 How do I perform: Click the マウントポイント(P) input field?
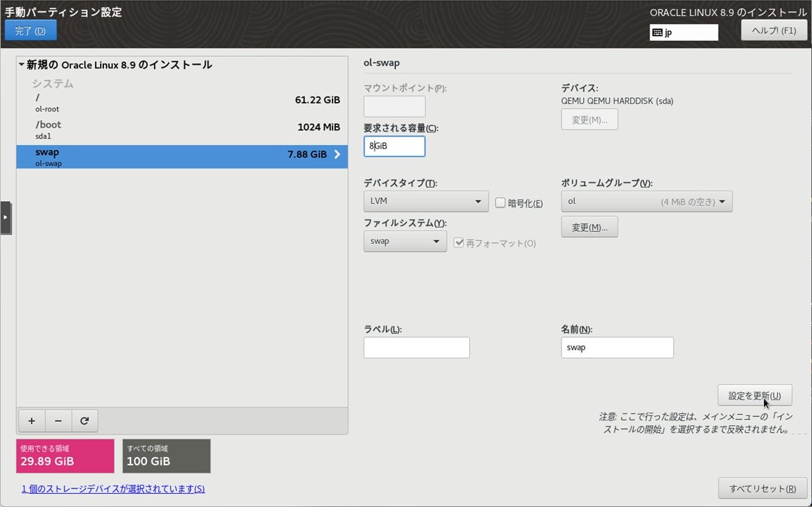[x=394, y=107]
